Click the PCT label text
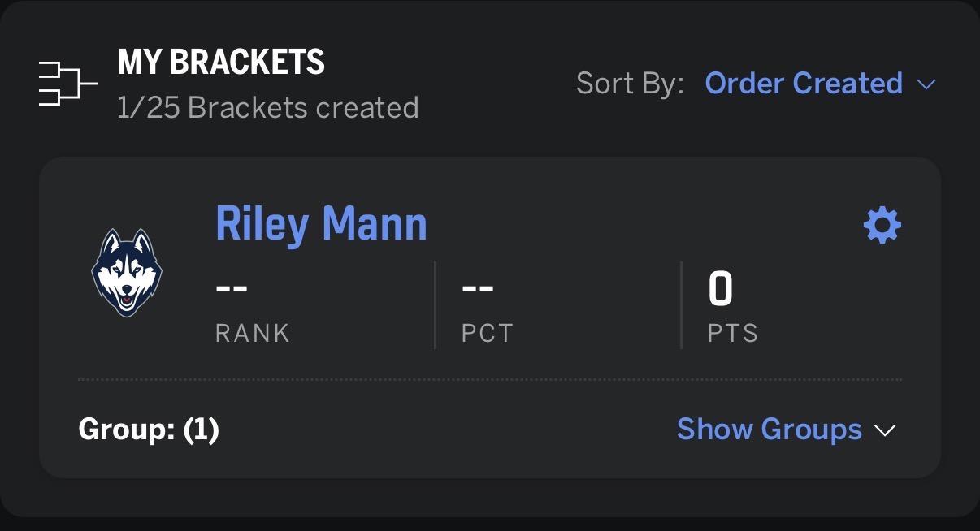Viewport: 980px width, 531px height. pos(487,333)
